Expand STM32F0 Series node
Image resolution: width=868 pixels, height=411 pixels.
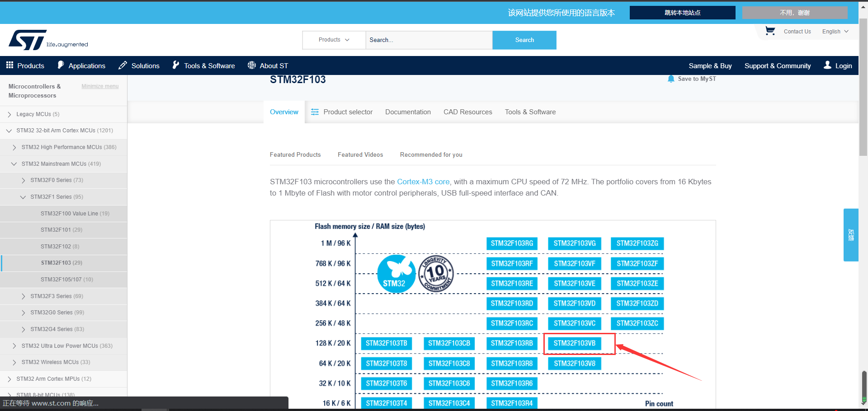pos(24,180)
